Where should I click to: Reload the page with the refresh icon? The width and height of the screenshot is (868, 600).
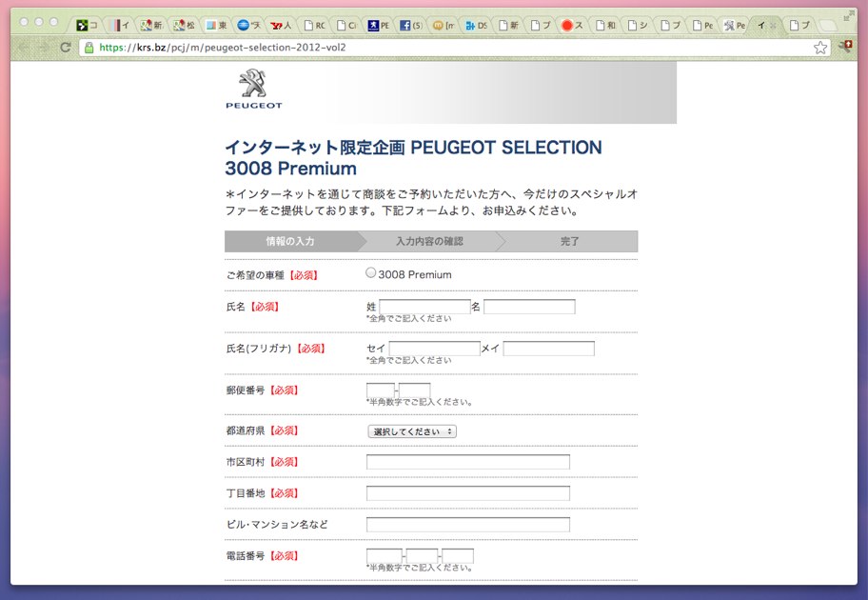pyautogui.click(x=65, y=46)
